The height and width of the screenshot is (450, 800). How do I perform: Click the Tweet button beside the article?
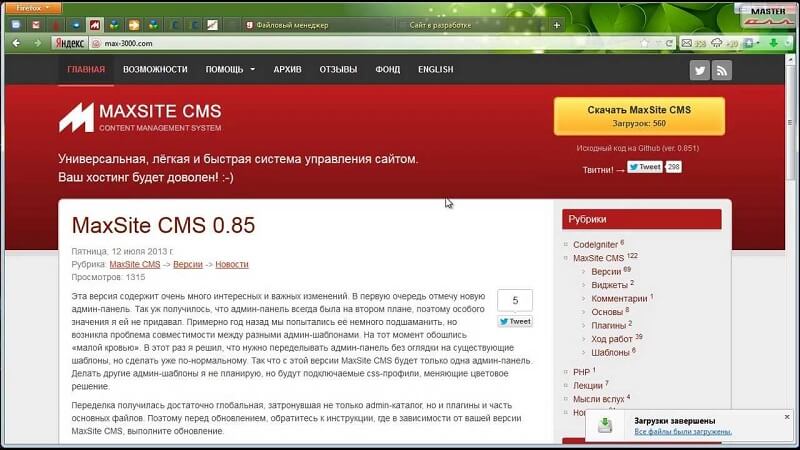tap(515, 321)
